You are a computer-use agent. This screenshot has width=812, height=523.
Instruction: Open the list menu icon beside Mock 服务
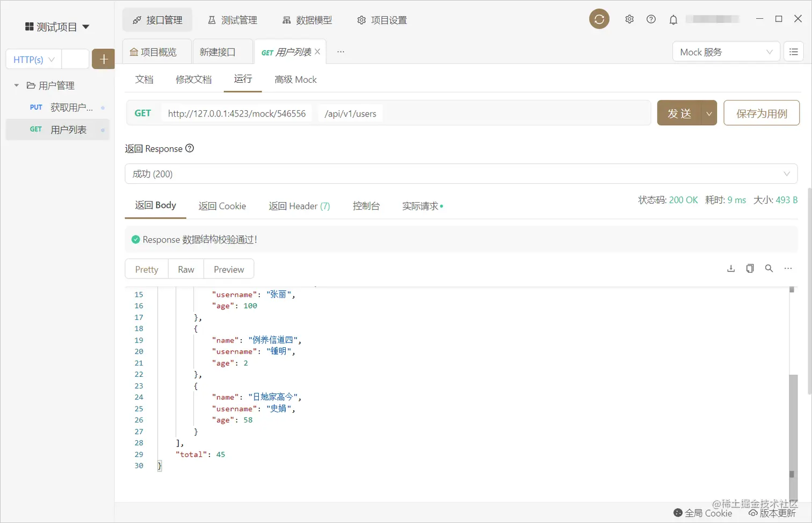click(x=794, y=52)
